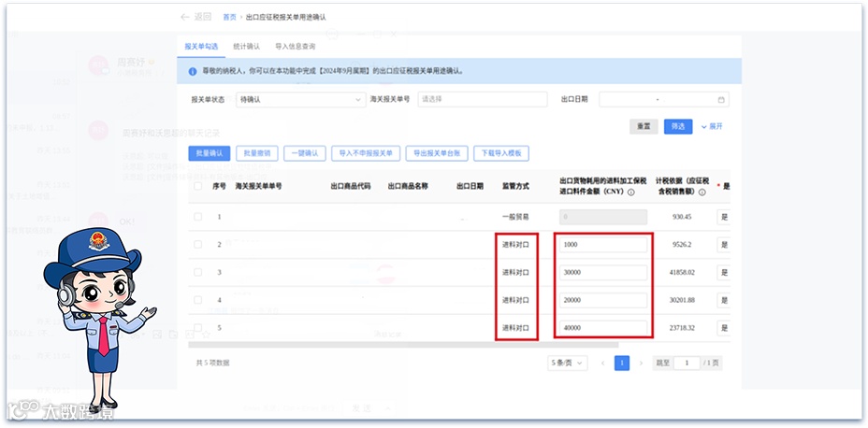Click the previous page arrow in pagination

point(603,364)
